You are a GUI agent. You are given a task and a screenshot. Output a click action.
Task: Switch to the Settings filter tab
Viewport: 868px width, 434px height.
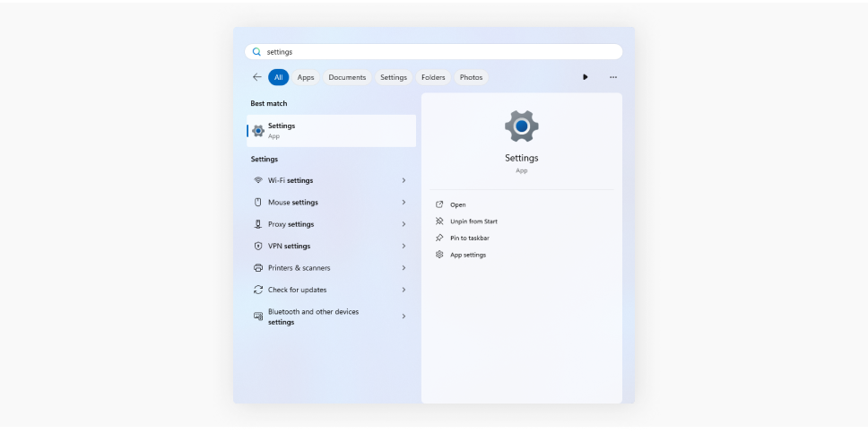pos(394,77)
